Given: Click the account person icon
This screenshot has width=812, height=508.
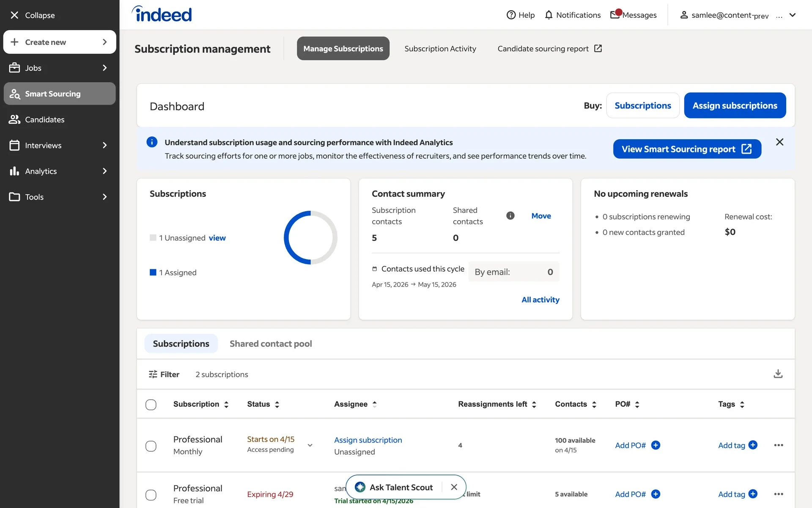Looking at the screenshot, I should pos(684,15).
